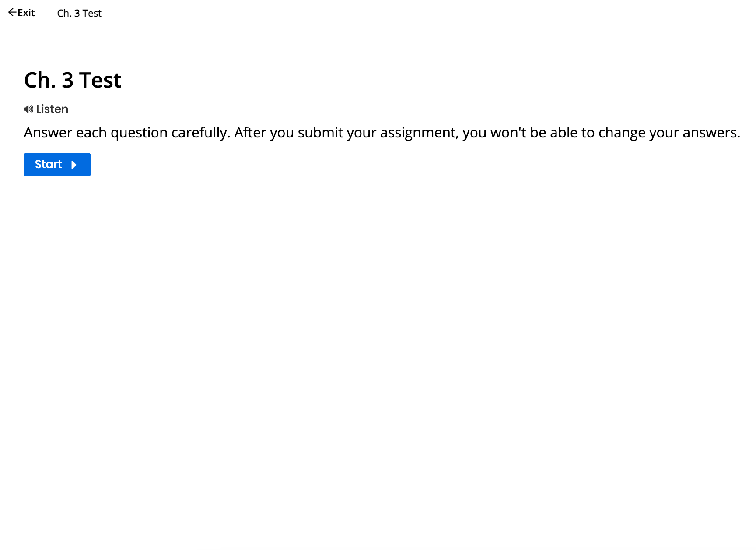This screenshot has width=756, height=550.
Task: Click the triangle arrow inside Start button
Action: 74,165
